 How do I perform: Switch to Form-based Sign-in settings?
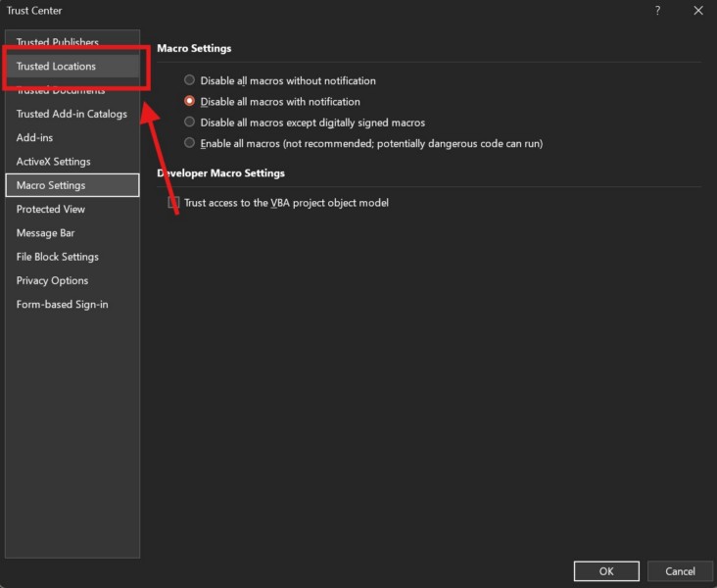62,305
